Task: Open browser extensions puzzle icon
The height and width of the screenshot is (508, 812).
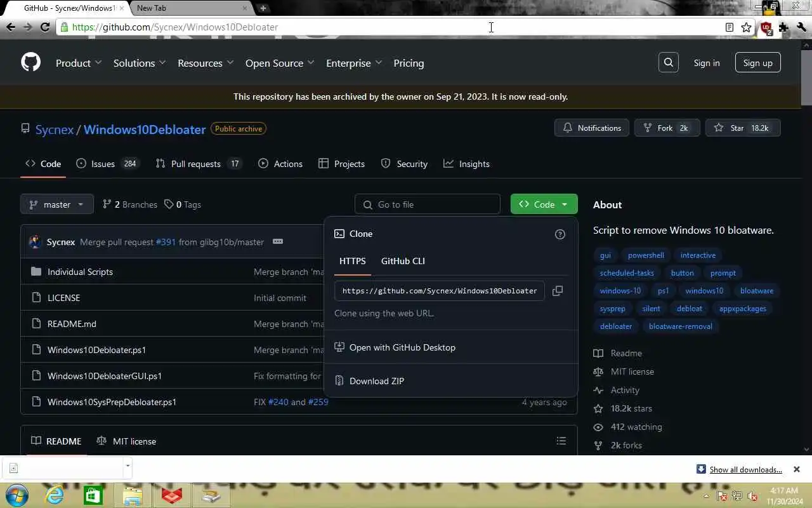Action: [784, 27]
